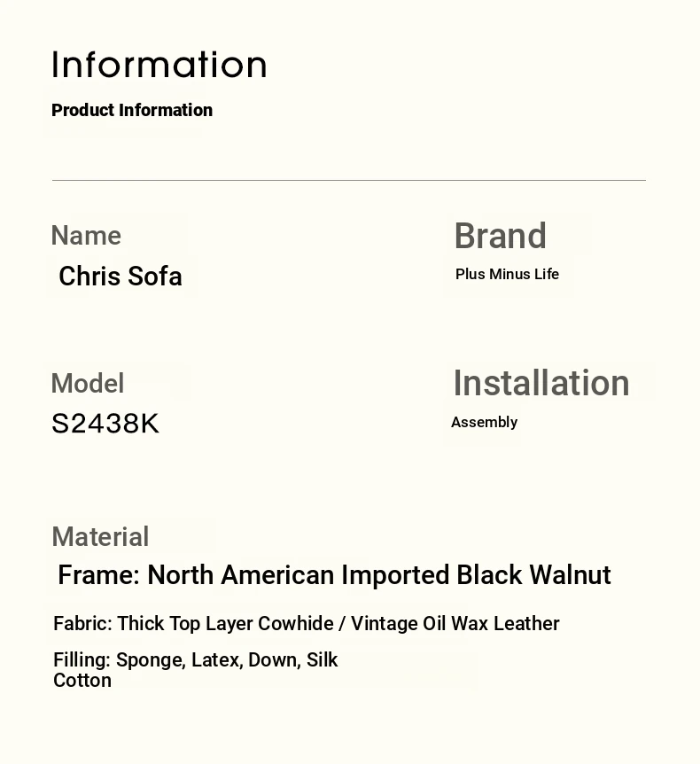The width and height of the screenshot is (700, 764).
Task: Click the Material label
Action: click(100, 537)
